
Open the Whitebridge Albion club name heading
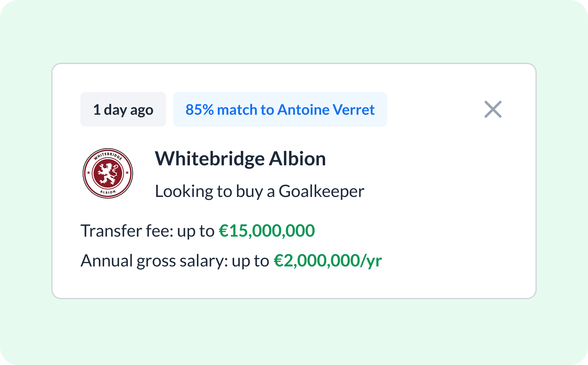click(x=240, y=159)
